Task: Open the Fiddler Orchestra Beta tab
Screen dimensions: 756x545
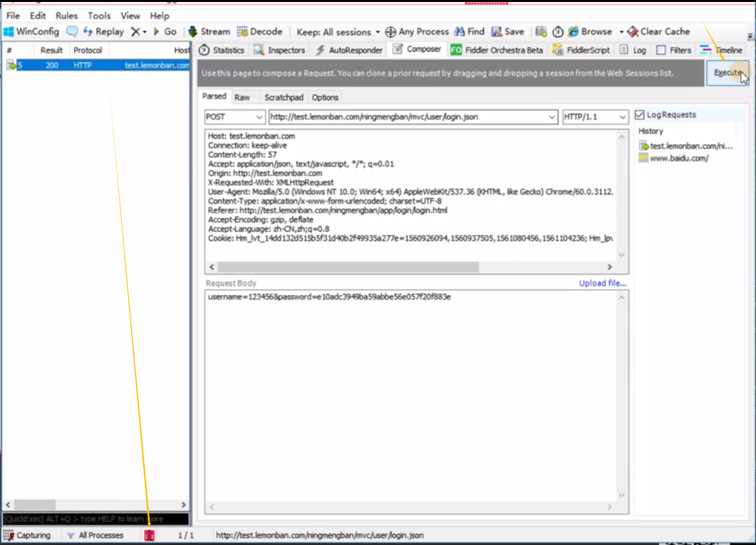Action: (x=497, y=50)
